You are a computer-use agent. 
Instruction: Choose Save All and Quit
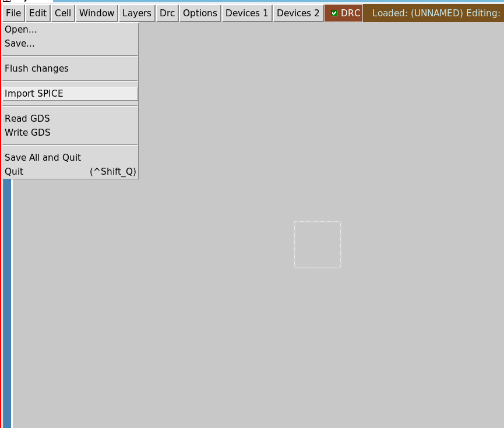coord(70,157)
